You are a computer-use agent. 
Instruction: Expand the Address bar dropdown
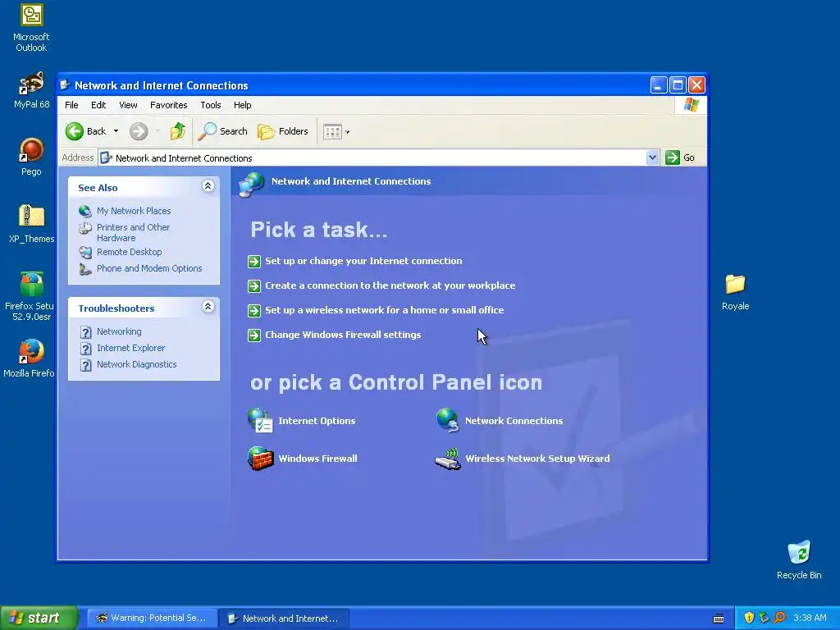(652, 157)
